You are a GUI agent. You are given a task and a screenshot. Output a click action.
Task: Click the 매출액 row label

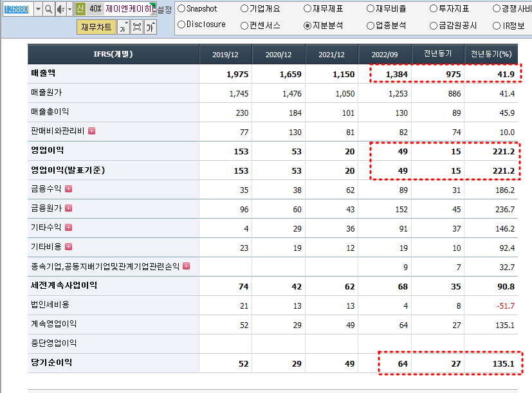(x=43, y=73)
